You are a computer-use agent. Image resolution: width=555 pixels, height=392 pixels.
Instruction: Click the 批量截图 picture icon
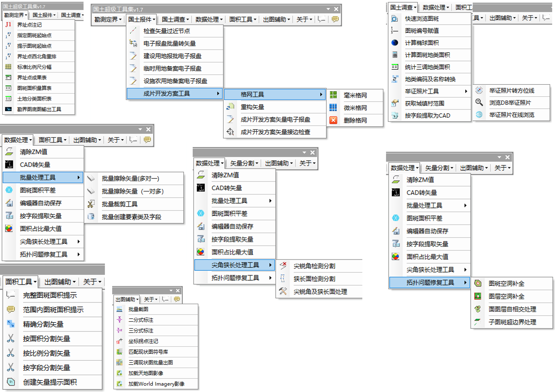coord(119,309)
